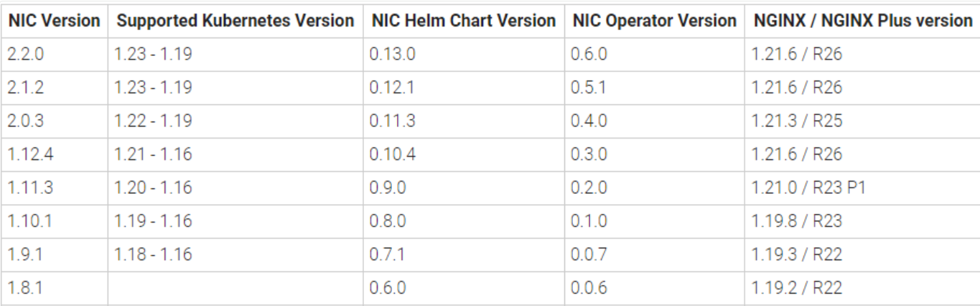
Task: Click the NIC Version column header
Action: [x=54, y=21]
